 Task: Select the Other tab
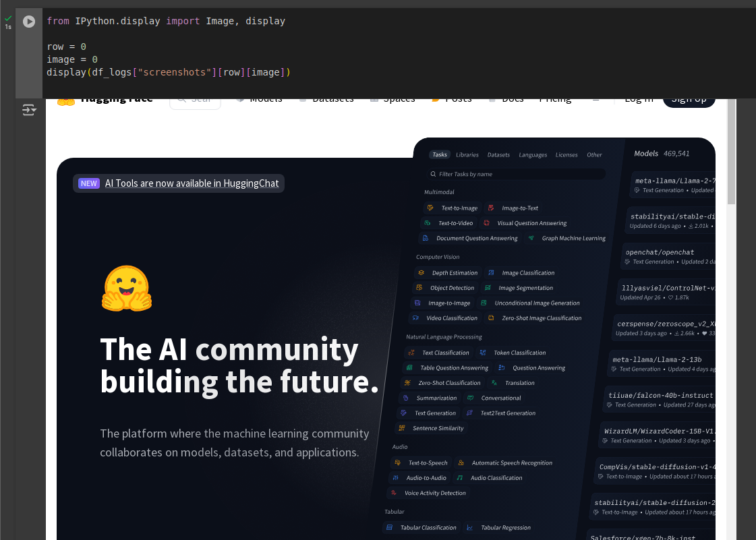point(595,155)
